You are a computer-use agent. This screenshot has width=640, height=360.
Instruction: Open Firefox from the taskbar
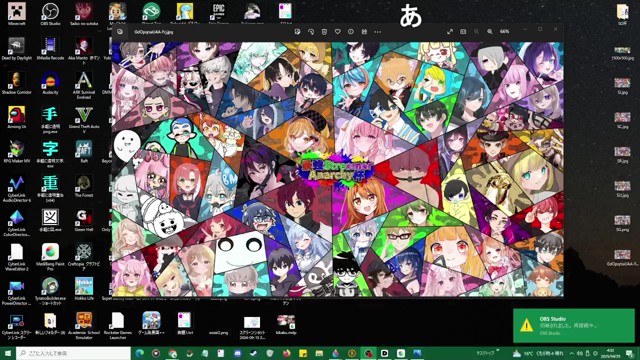point(287,353)
